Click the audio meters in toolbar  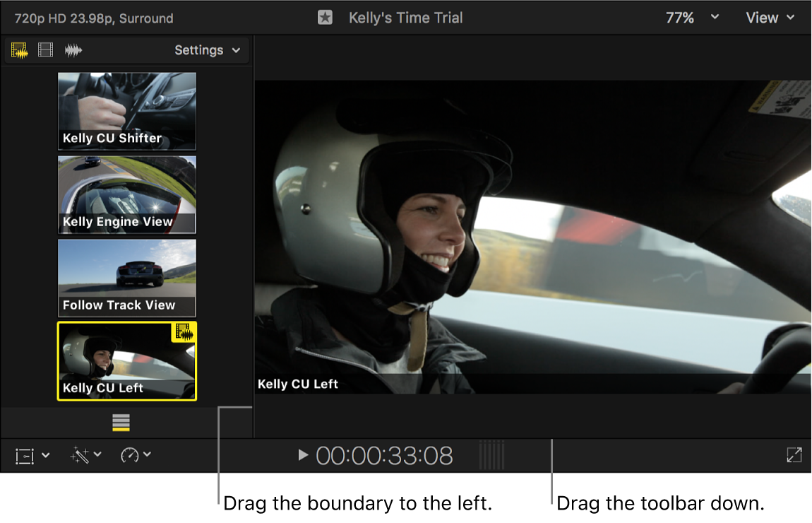[x=492, y=456]
